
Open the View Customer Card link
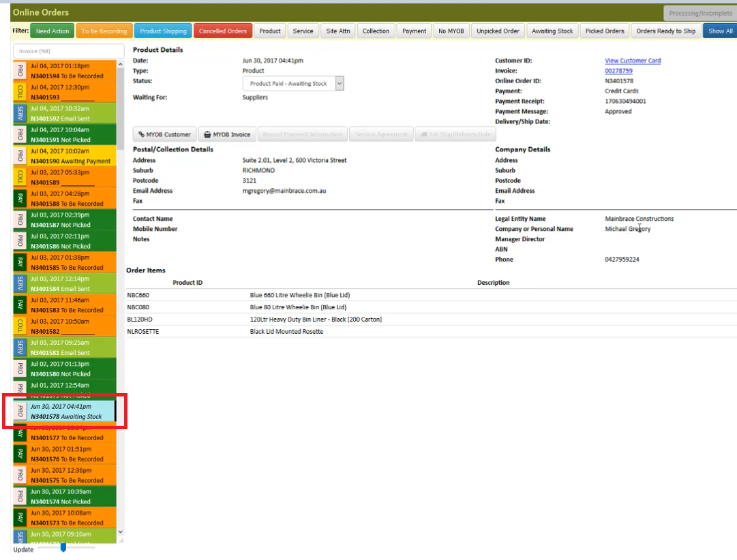coord(633,61)
